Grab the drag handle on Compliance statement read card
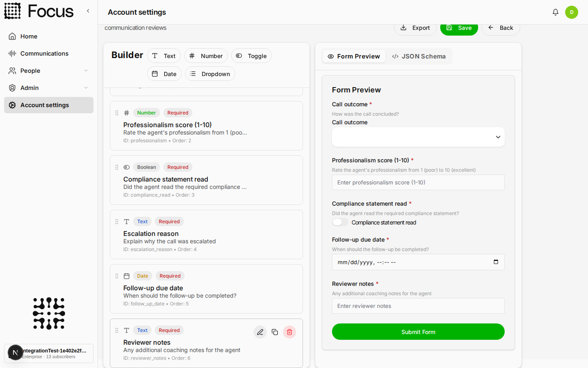 click(x=117, y=167)
